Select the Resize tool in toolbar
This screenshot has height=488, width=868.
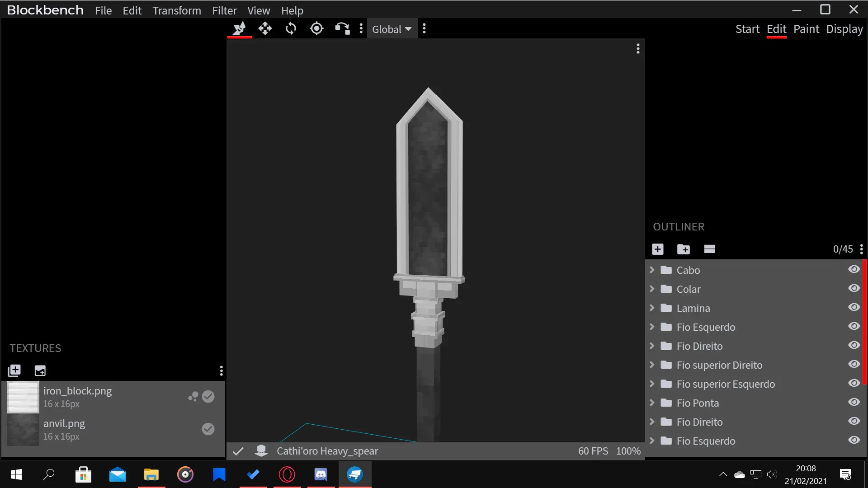(x=239, y=29)
